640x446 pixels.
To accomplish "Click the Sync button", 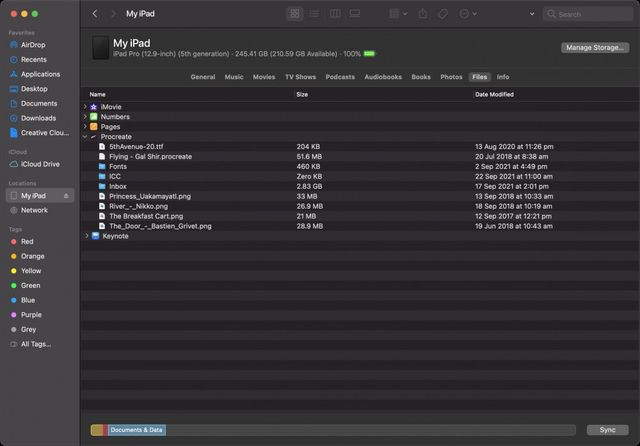I will pyautogui.click(x=607, y=430).
